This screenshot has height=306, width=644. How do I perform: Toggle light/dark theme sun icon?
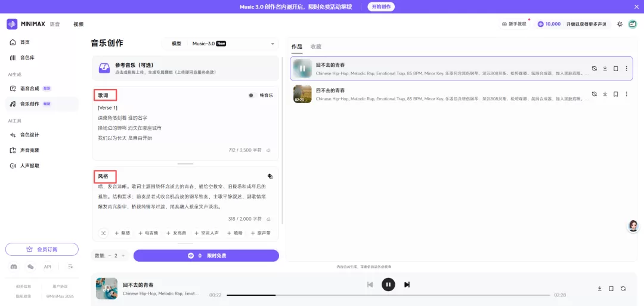[620, 24]
